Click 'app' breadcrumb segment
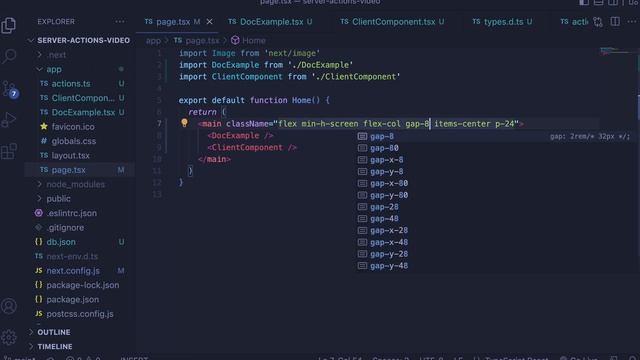Screen dimensions: 640x360 (x=153, y=40)
